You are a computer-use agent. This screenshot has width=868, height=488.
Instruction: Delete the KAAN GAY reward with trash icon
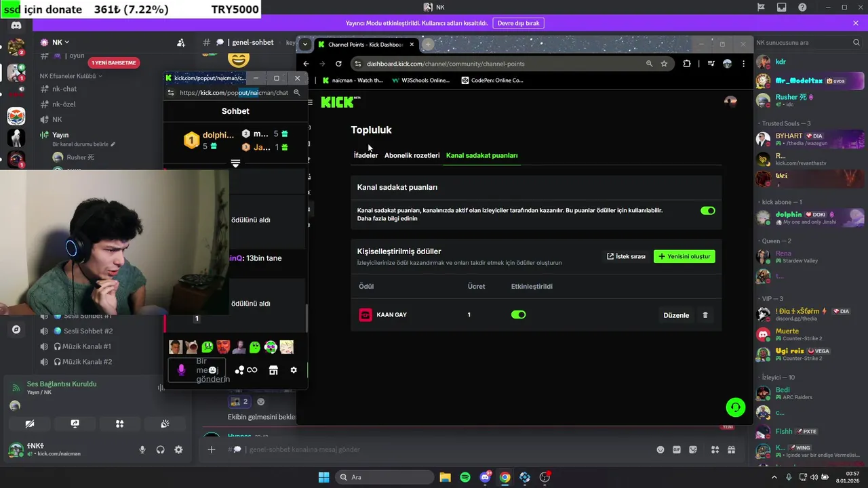point(705,315)
